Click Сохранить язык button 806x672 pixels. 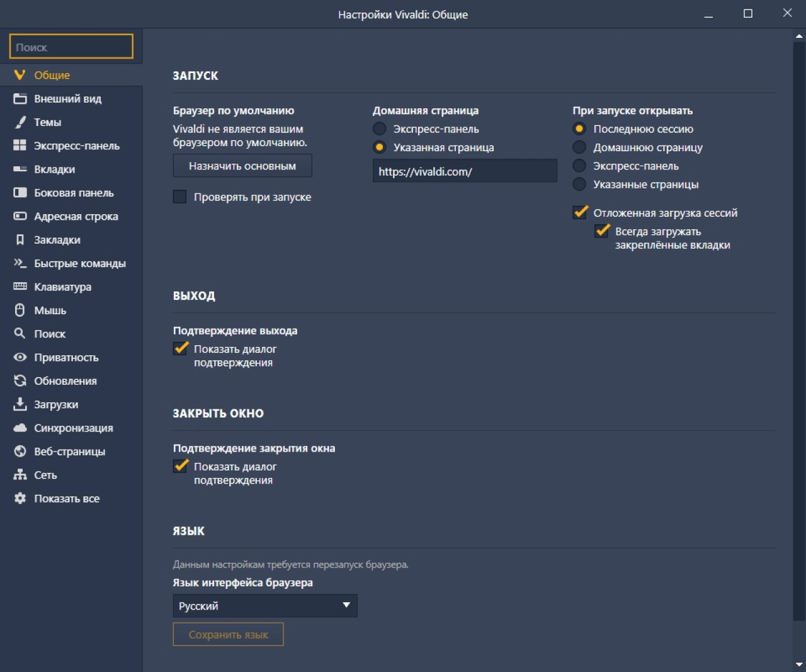pyautogui.click(x=228, y=635)
